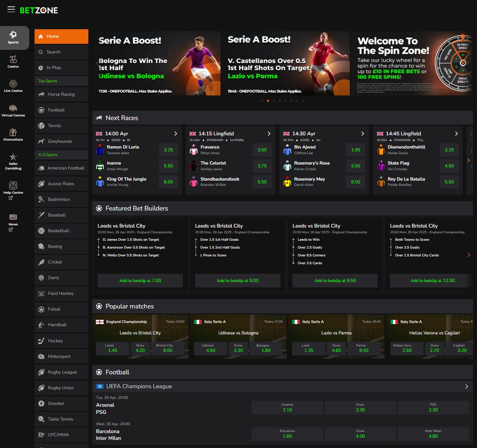Click Add to betslip at 7.00
The image size is (477, 448).
pyautogui.click(x=140, y=281)
